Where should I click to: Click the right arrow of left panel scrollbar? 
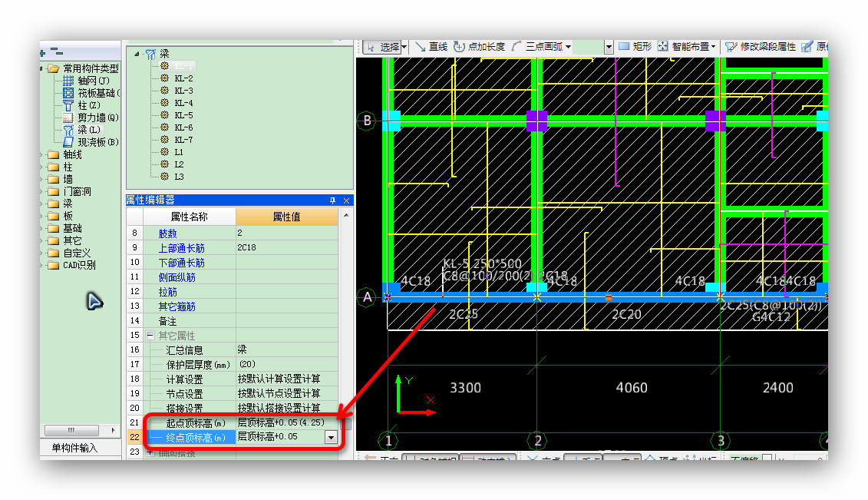[x=113, y=430]
